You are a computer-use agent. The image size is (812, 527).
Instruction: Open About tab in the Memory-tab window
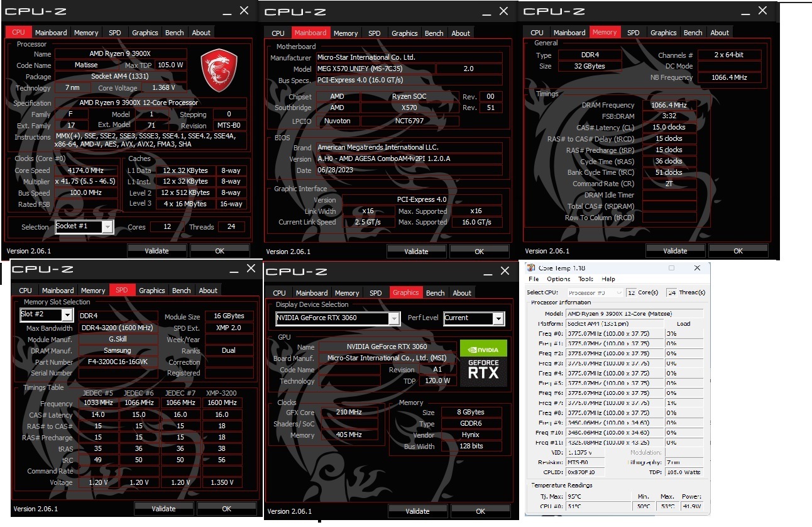720,33
